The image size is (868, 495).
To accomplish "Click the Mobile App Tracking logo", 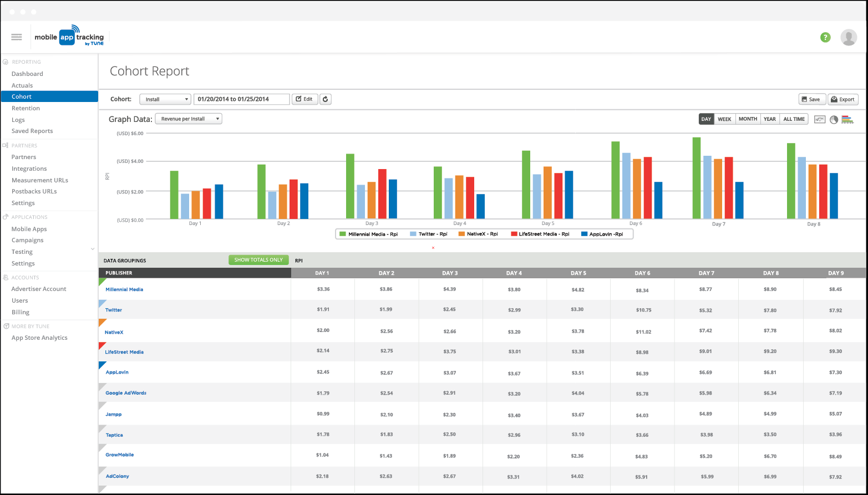I will pyautogui.click(x=69, y=37).
